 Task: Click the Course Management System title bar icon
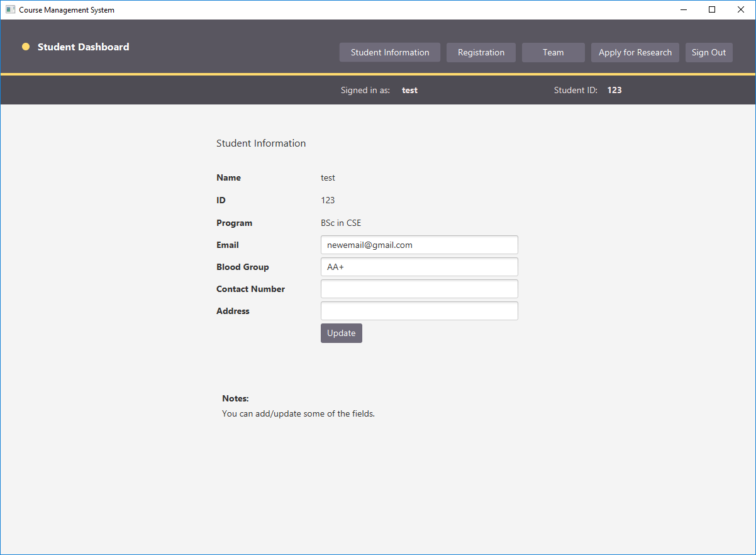tap(10, 9)
